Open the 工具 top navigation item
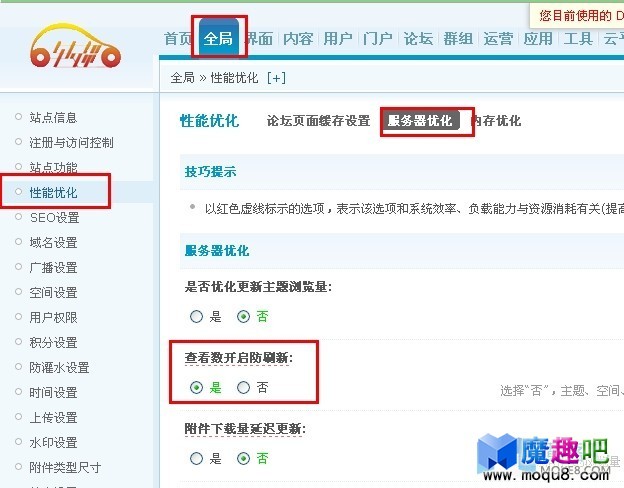Screen dimensions: 624x488 coord(578,39)
